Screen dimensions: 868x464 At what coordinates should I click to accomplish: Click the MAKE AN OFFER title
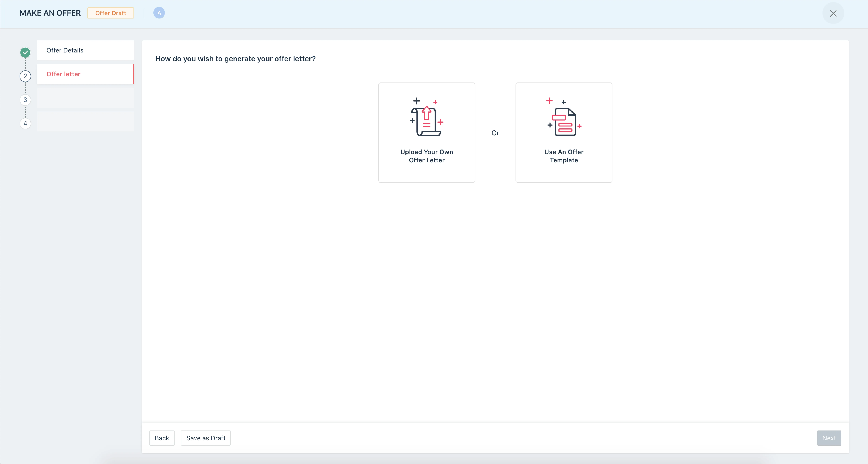(50, 13)
